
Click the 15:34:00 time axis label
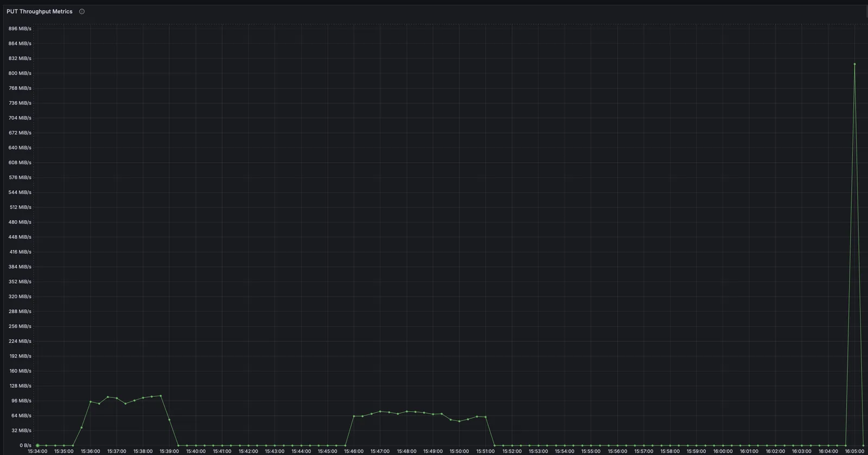[x=37, y=451]
